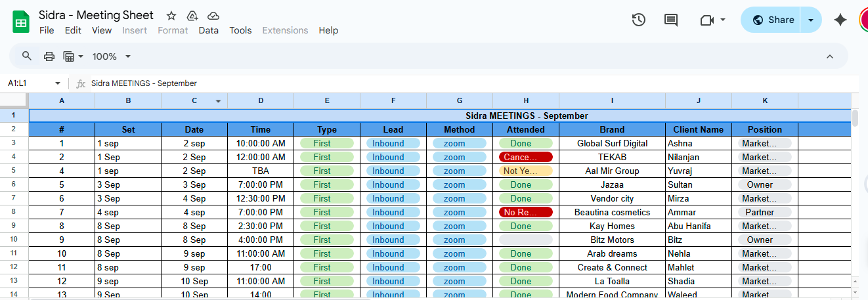Search the menus with magnifier icon

point(27,56)
